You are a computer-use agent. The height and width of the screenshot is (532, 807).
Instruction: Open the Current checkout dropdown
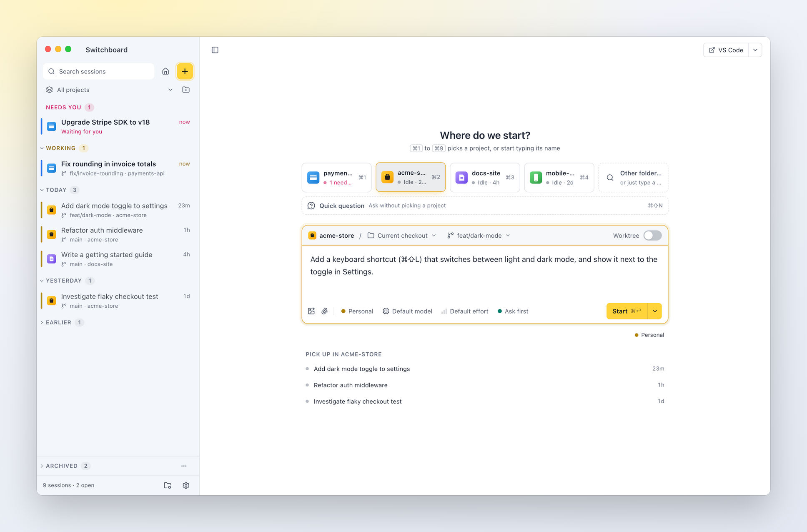[x=402, y=236]
